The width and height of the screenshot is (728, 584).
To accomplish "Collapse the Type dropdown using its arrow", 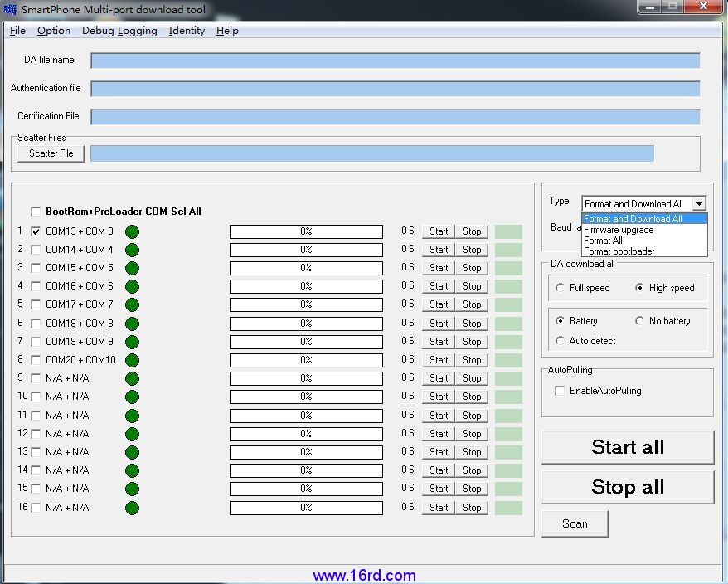I will click(699, 204).
